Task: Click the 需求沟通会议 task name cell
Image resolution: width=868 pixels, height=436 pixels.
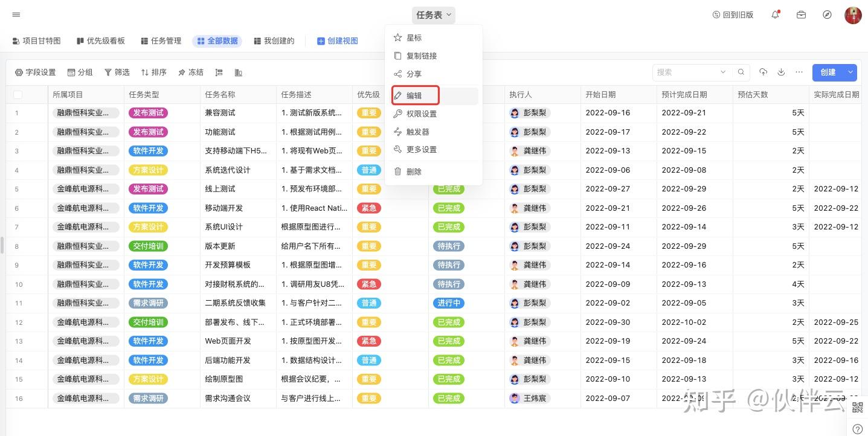Action: (238, 399)
